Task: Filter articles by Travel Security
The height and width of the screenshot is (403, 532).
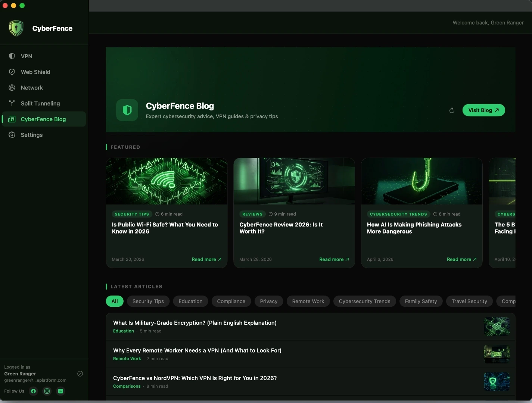Action: (469, 301)
